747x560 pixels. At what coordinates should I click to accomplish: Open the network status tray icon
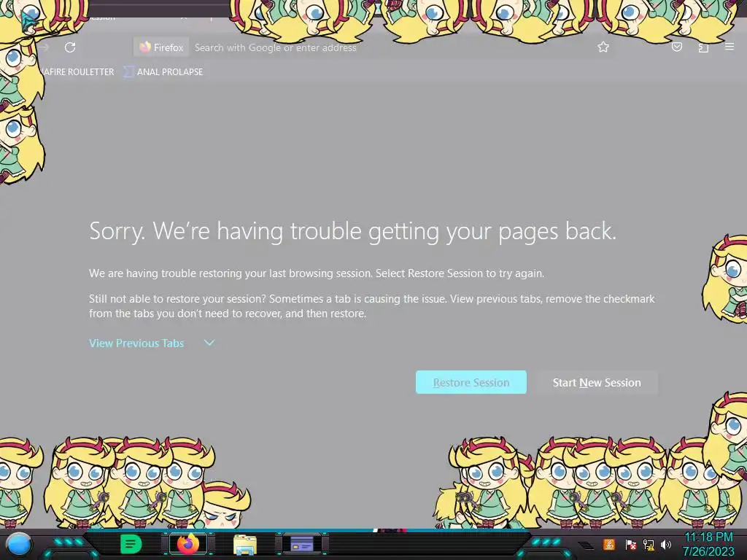tap(649, 544)
